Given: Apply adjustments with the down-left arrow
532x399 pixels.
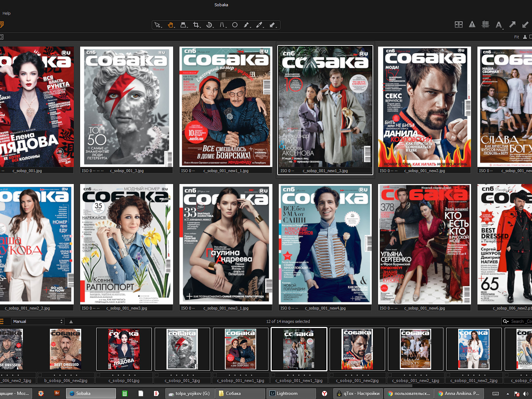Looking at the screenshot, I should click(x=525, y=25).
